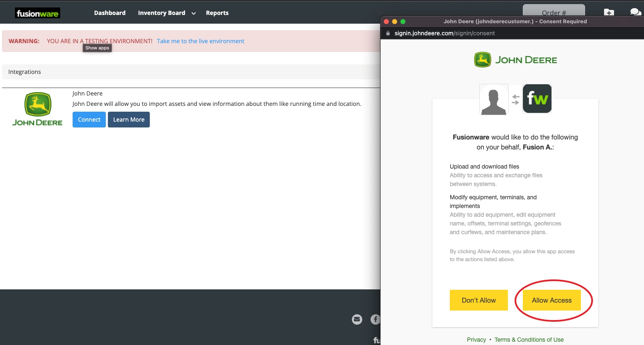The image size is (644, 345).
Task: Click the Fusionware logo in header
Action: point(37,13)
